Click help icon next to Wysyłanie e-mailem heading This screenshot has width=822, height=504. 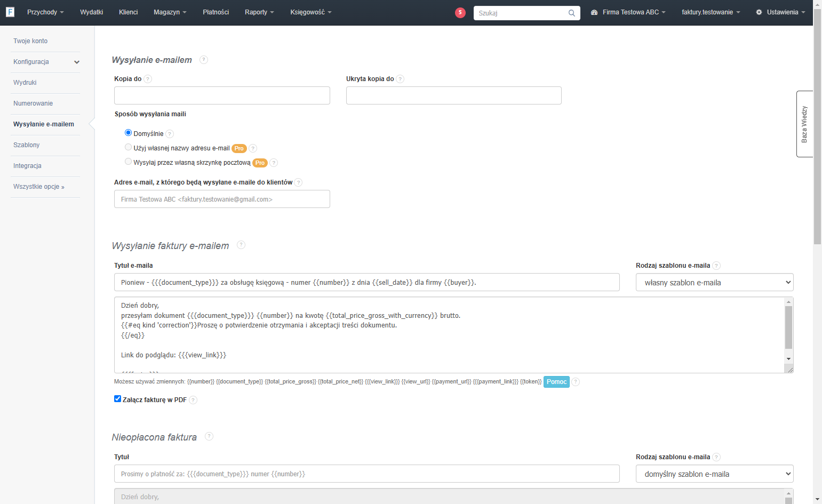204,60
